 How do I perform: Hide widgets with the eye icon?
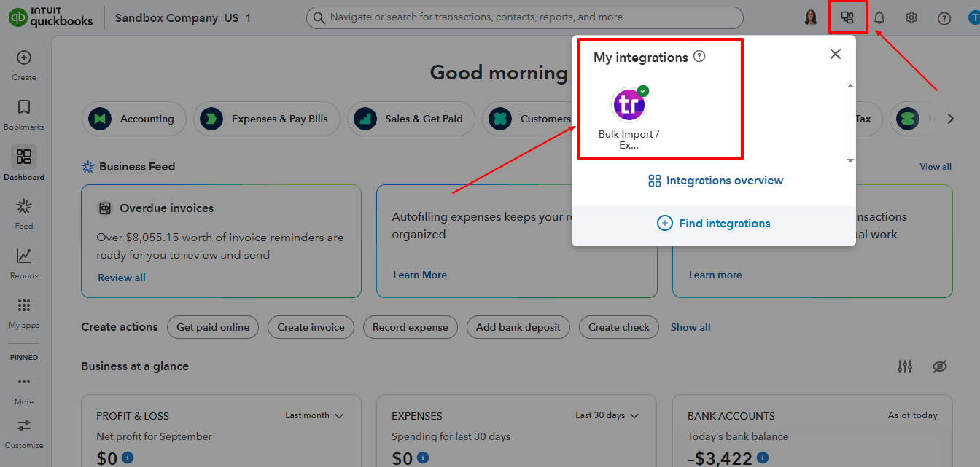pos(940,366)
